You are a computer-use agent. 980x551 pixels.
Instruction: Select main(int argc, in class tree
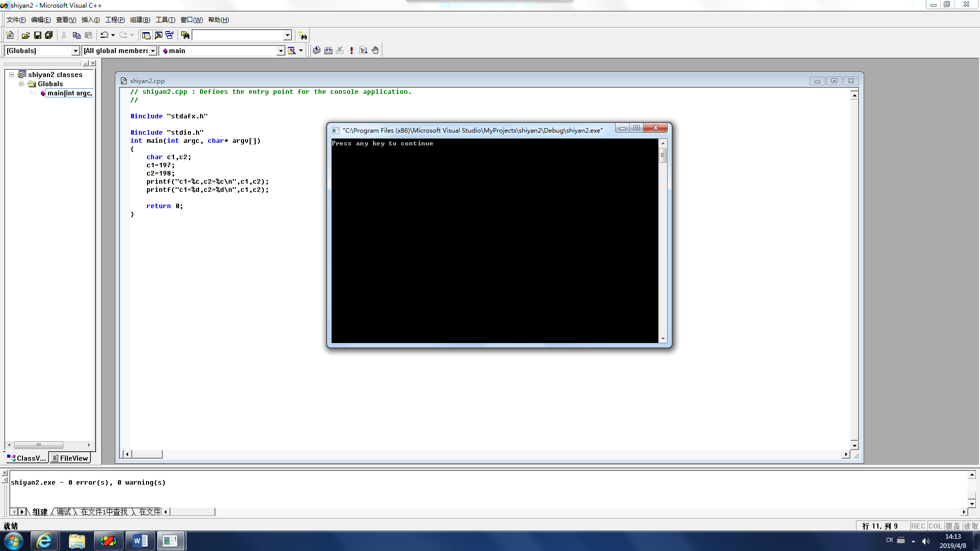pyautogui.click(x=69, y=93)
